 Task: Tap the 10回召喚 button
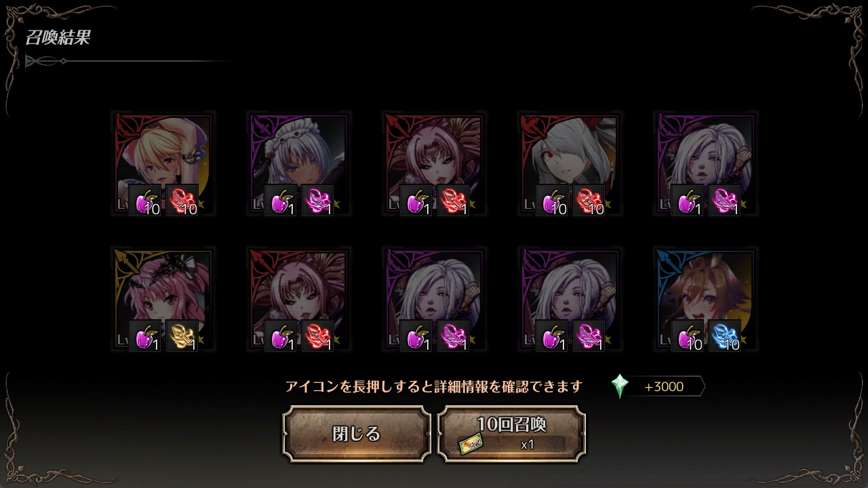(511, 434)
